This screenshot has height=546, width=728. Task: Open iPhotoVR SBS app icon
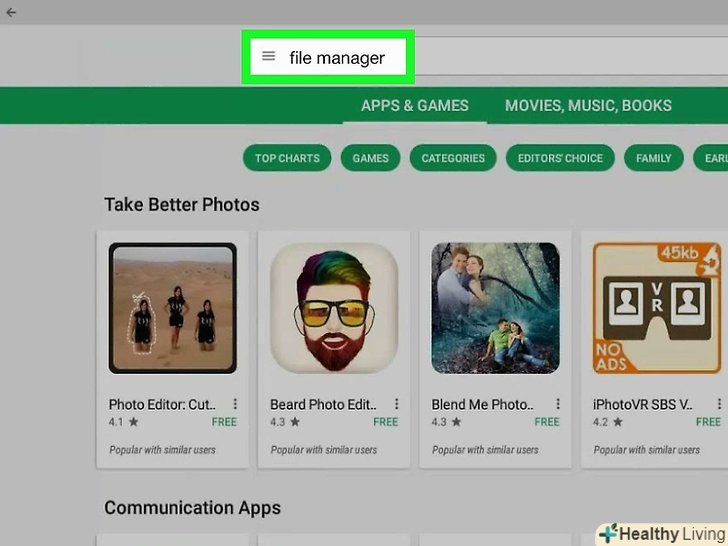tap(657, 308)
